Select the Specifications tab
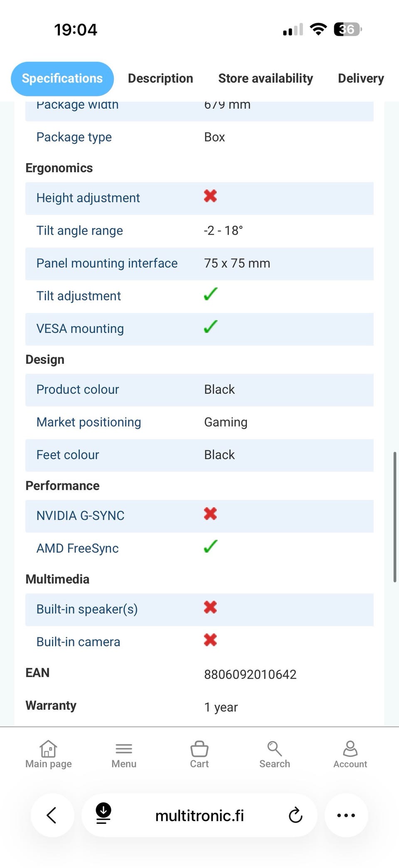Image resolution: width=399 pixels, height=868 pixels. pyautogui.click(x=62, y=78)
